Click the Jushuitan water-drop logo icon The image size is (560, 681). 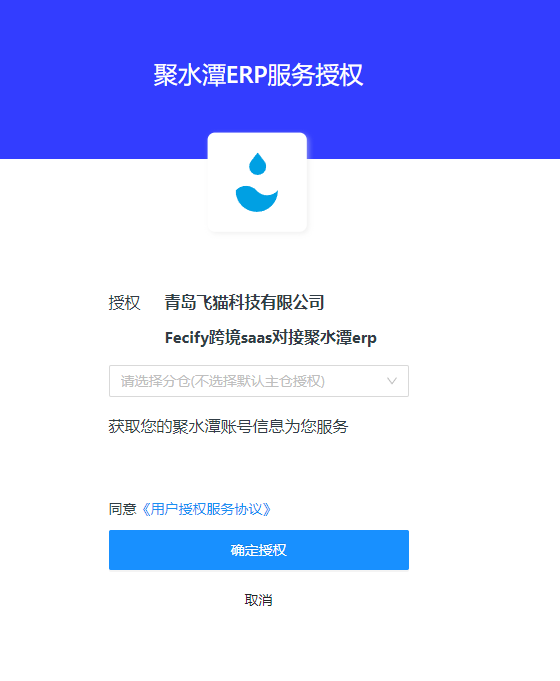[x=257, y=182]
